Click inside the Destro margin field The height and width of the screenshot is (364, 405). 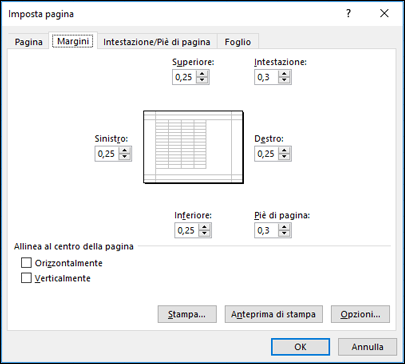pyautogui.click(x=267, y=154)
